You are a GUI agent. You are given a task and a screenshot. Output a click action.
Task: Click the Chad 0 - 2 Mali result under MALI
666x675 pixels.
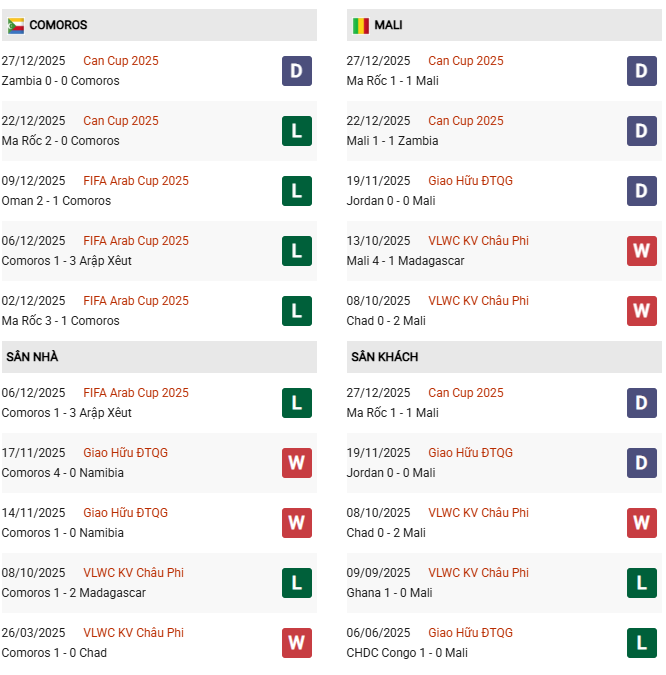[x=388, y=321]
